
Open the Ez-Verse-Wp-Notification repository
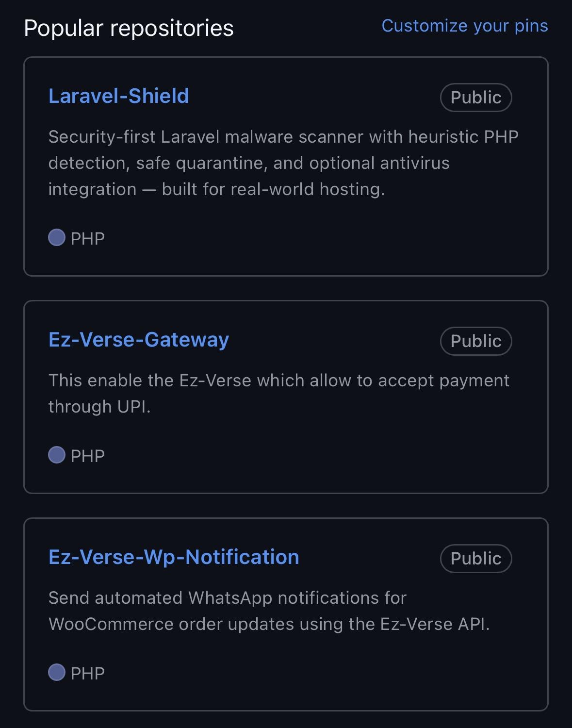tap(174, 557)
